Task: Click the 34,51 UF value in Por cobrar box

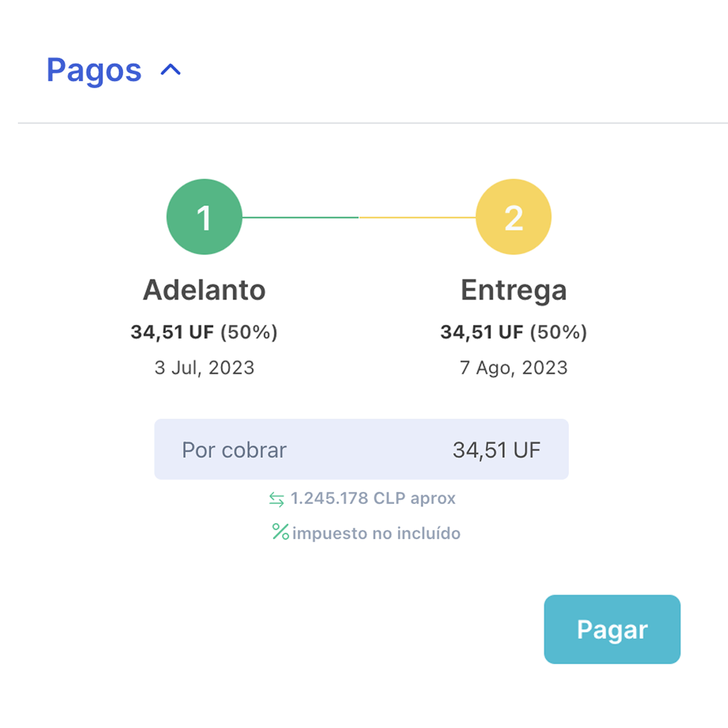Action: pos(496,450)
